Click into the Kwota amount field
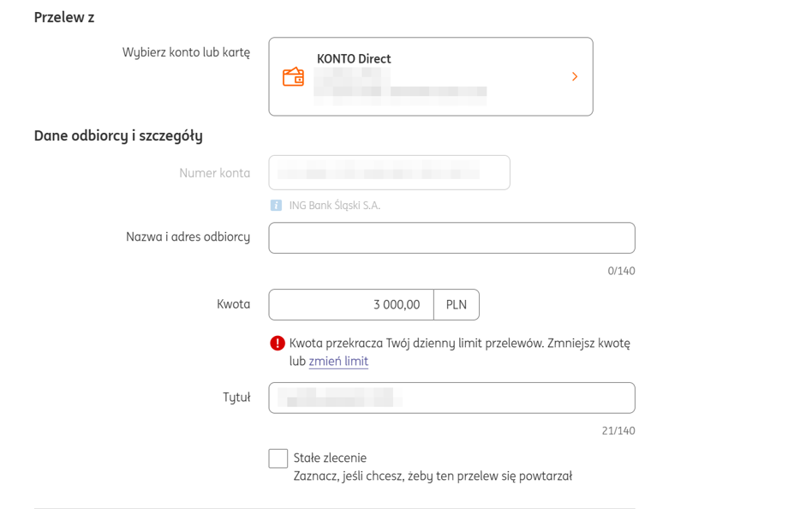This screenshot has width=812, height=509. coord(351,305)
